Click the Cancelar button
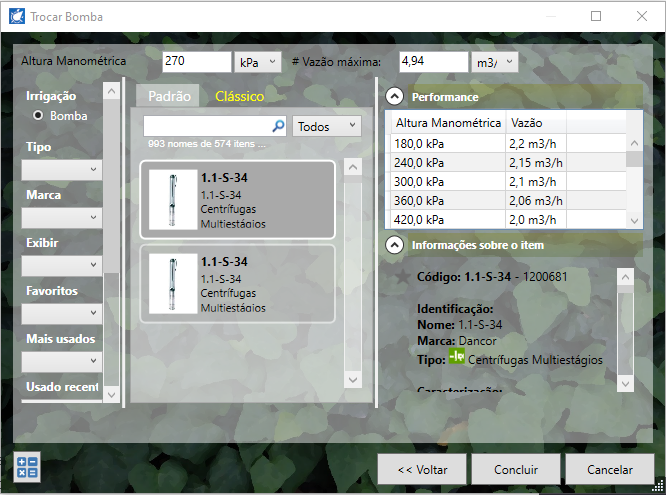Image resolution: width=666 pixels, height=495 pixels. tap(609, 469)
